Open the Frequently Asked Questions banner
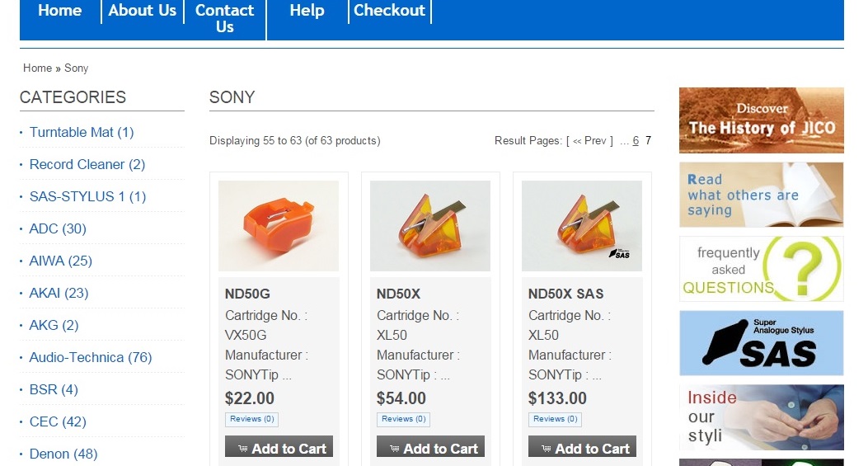Image resolution: width=868 pixels, height=466 pixels. 761,269
